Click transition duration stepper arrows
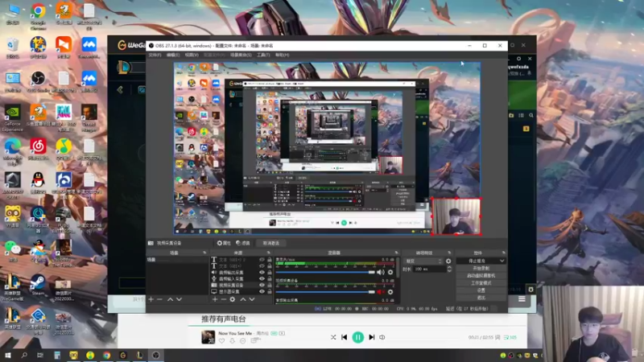 click(449, 269)
